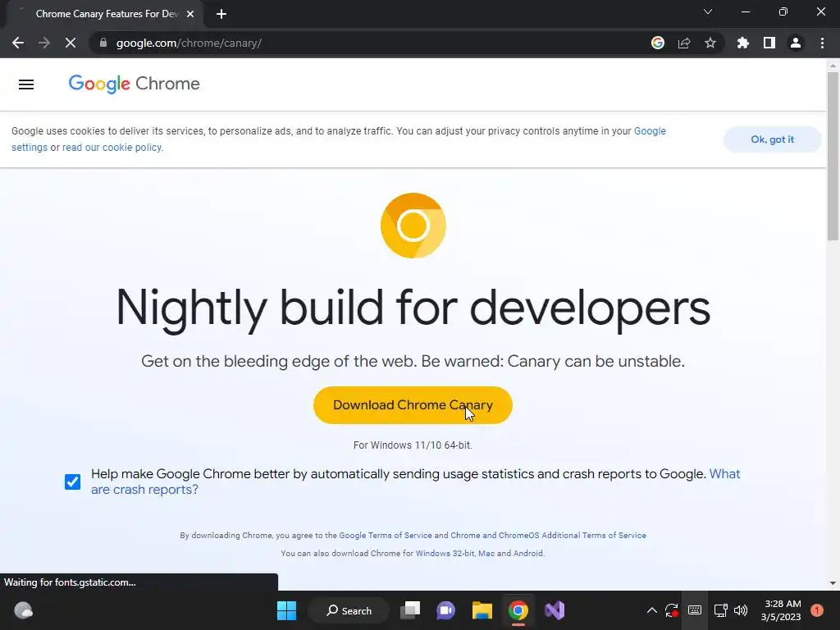Open the volume speaker tray icon
840x630 pixels.
pyautogui.click(x=741, y=610)
